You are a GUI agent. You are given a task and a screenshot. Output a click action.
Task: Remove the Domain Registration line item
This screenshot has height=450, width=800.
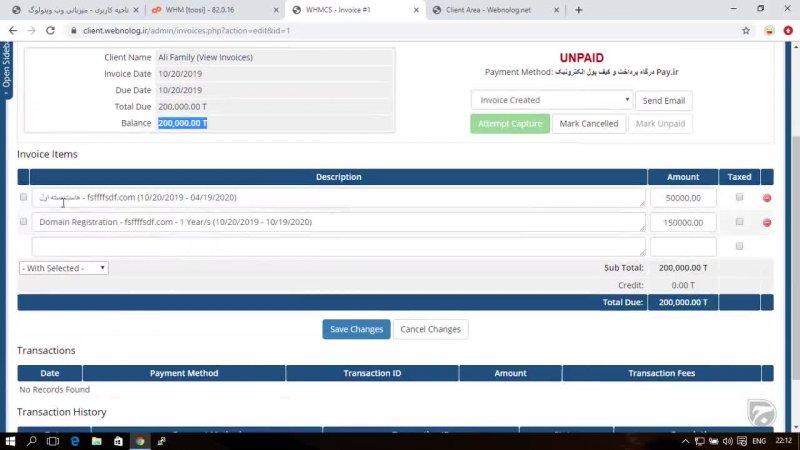coord(767,222)
